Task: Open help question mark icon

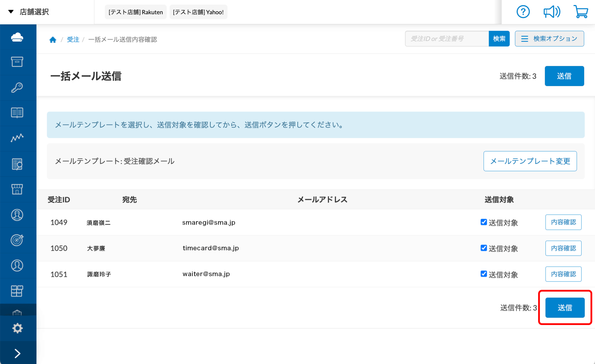Action: click(x=523, y=12)
